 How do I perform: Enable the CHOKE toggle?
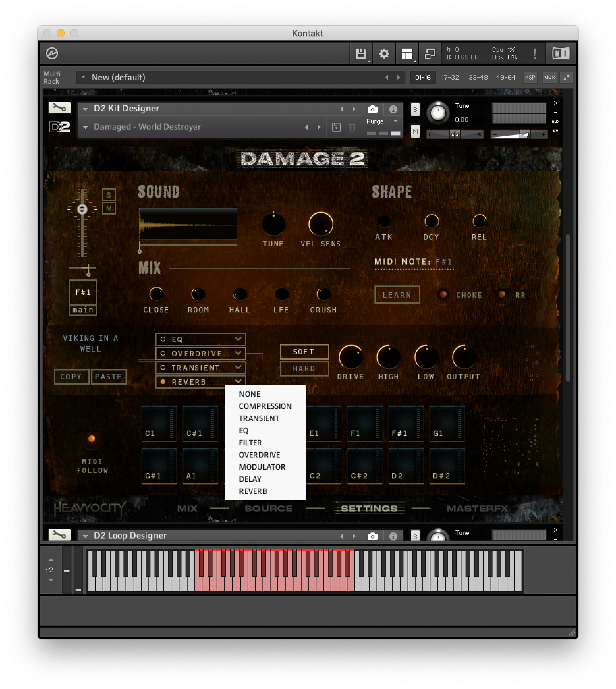click(x=443, y=295)
